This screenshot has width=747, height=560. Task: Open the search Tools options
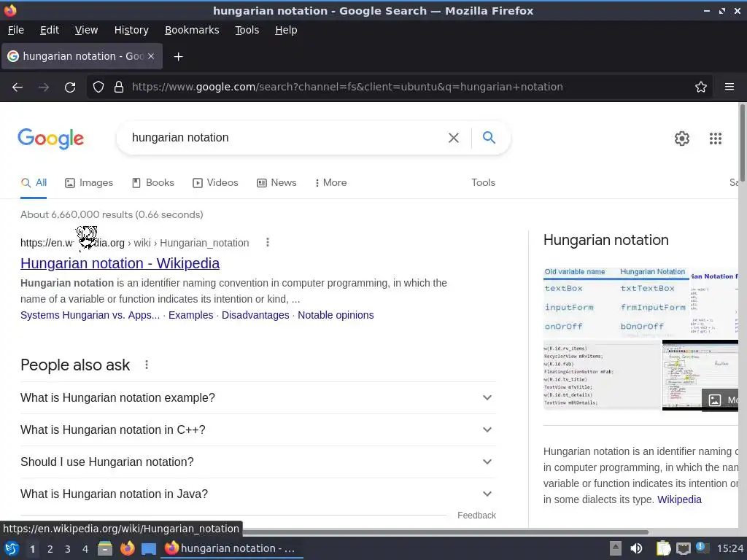(483, 183)
